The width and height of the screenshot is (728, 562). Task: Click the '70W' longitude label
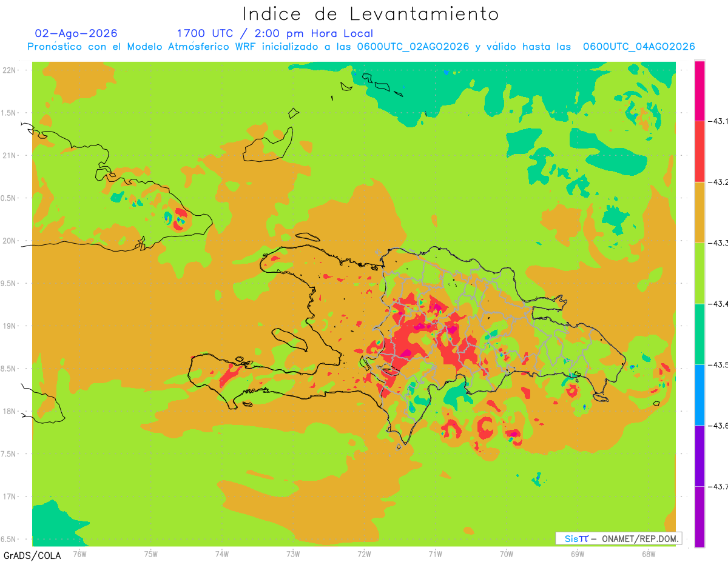pos(507,554)
